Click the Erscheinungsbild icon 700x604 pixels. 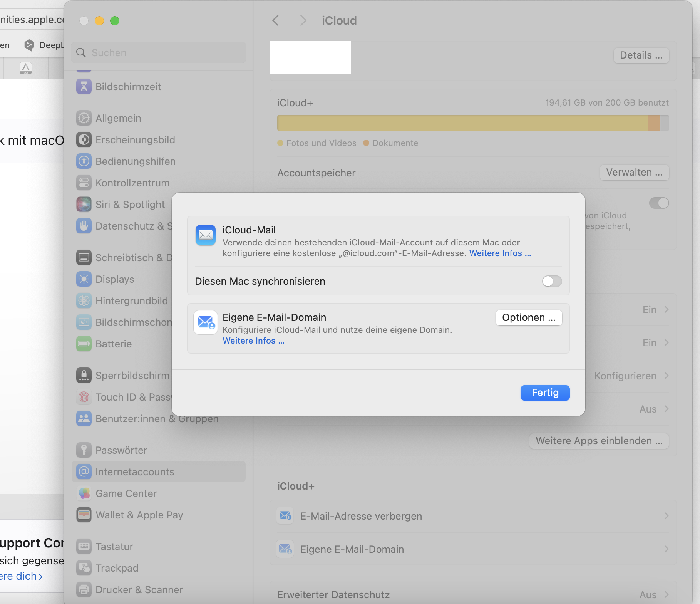pos(84,140)
